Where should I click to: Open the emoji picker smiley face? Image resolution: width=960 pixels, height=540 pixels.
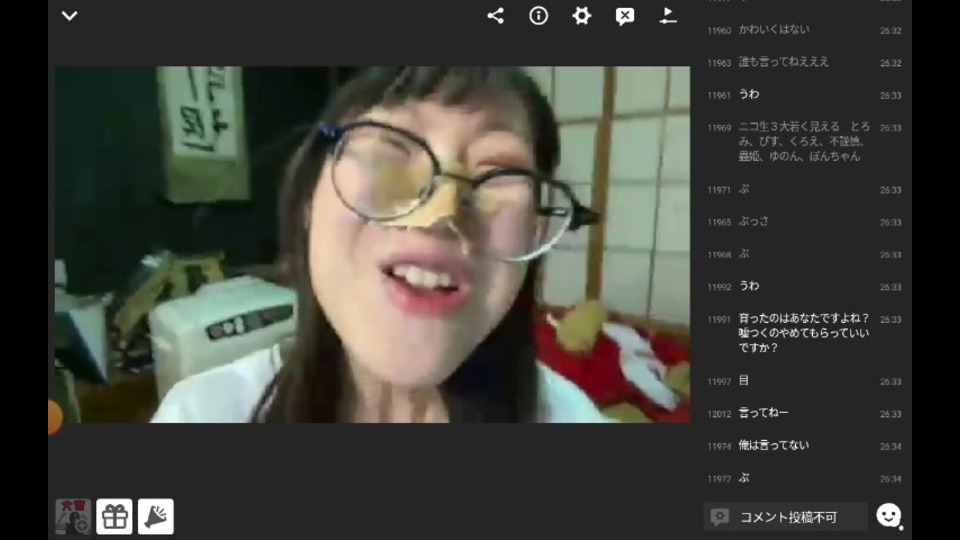(x=888, y=516)
